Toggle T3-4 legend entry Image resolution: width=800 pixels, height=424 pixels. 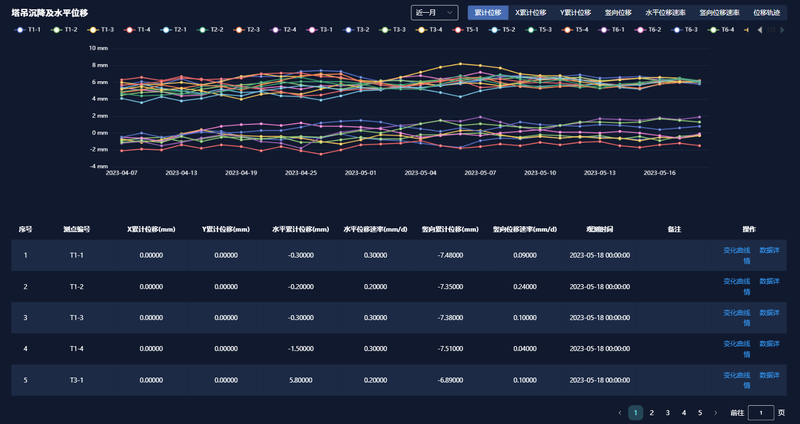(x=428, y=30)
